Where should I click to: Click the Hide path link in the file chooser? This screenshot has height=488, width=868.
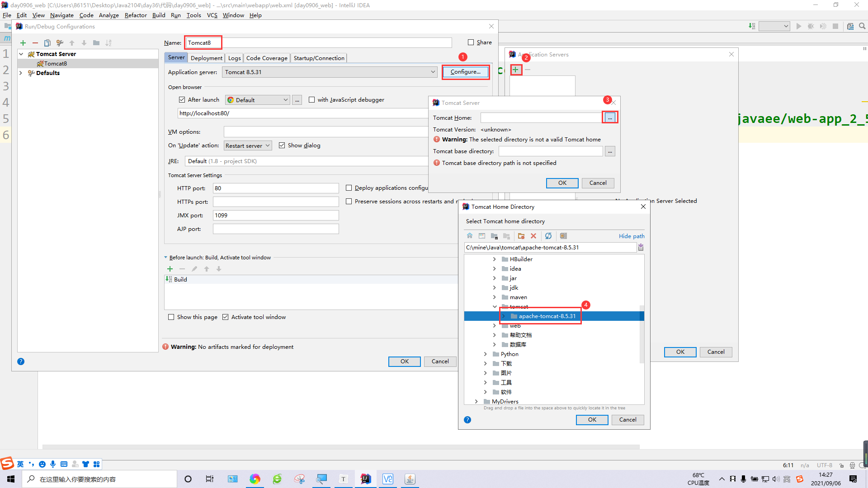[631, 236]
